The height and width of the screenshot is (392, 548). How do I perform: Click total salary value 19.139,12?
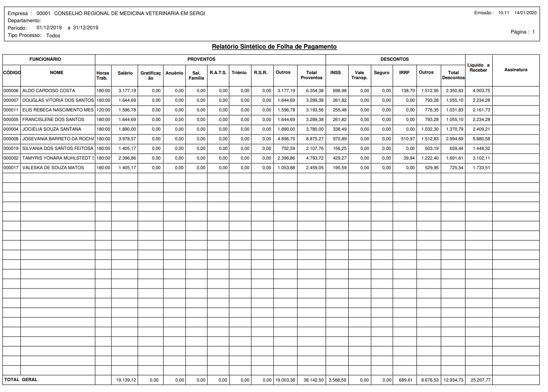coord(126,380)
